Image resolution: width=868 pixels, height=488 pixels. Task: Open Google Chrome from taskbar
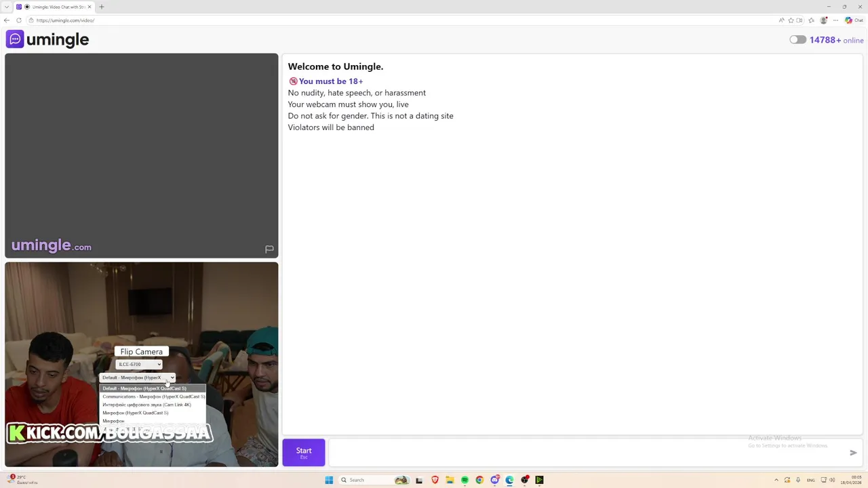coord(479,480)
